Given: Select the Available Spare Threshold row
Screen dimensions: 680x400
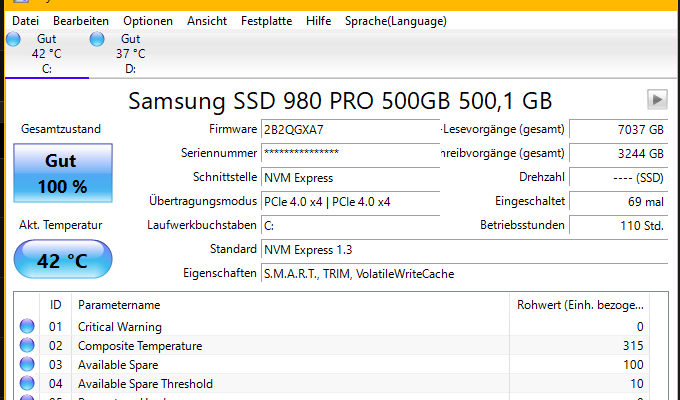Looking at the screenshot, I should tap(332, 384).
